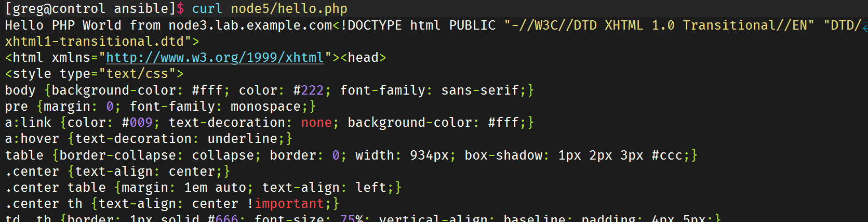This screenshot has width=868, height=222.
Task: Click the 'monospace' font-family value
Action: point(265,107)
